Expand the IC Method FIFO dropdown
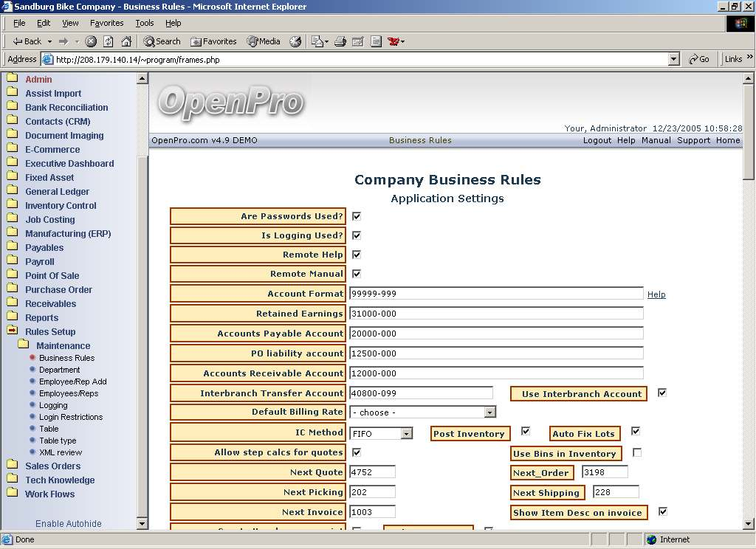The image size is (756, 549). point(406,433)
